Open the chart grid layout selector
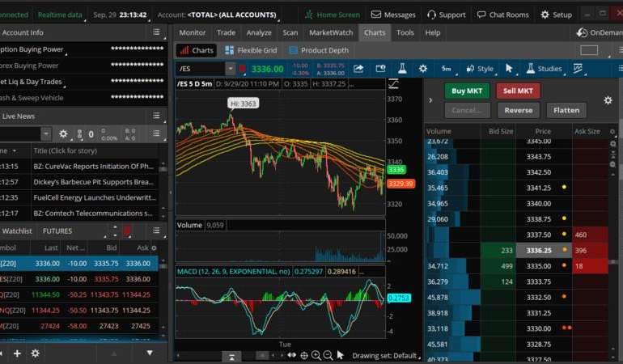 tap(589, 50)
